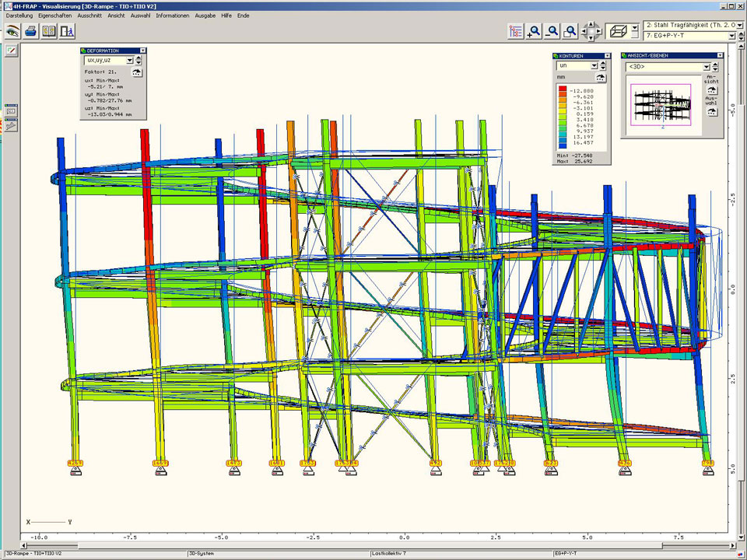Open the 3D wireframe box view button
Viewport: 747px width, 560px height.
point(619,32)
